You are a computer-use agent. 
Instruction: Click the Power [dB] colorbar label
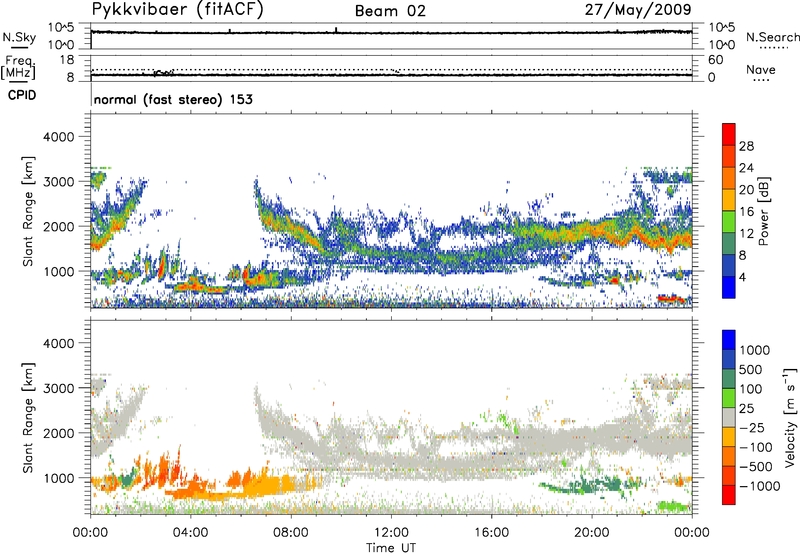pos(763,211)
